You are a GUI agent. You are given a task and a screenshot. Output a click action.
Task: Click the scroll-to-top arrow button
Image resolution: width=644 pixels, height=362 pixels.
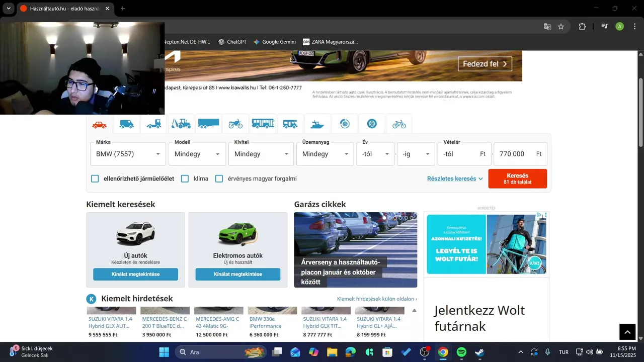coord(627,332)
